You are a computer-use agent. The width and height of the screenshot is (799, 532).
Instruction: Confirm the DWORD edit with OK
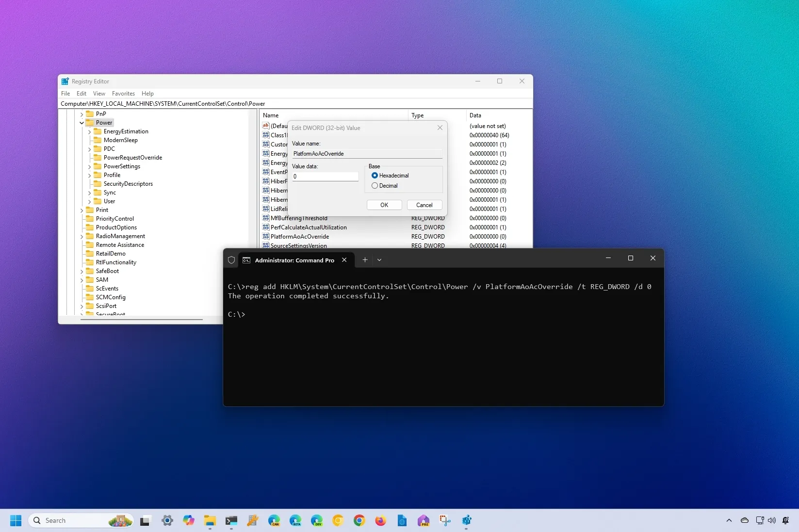coord(384,205)
